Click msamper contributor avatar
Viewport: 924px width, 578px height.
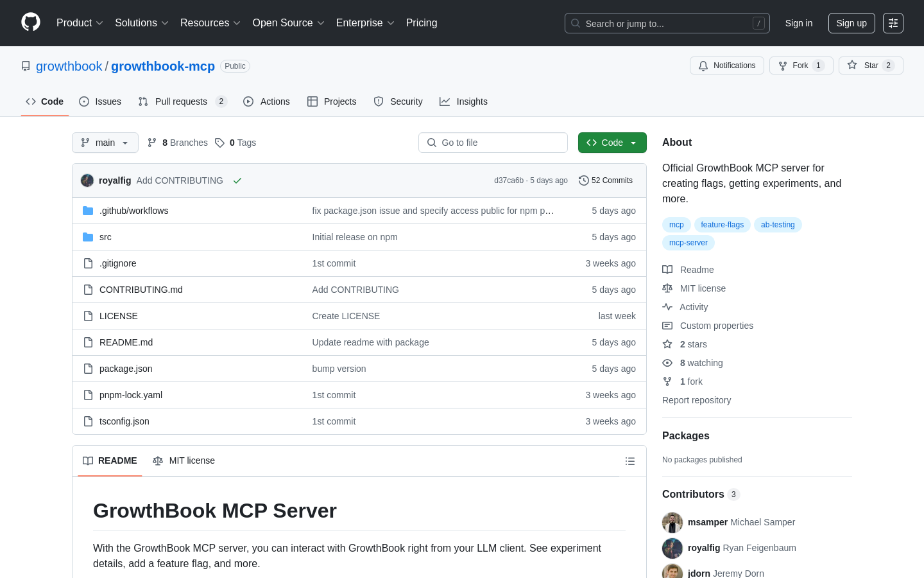[x=672, y=523]
